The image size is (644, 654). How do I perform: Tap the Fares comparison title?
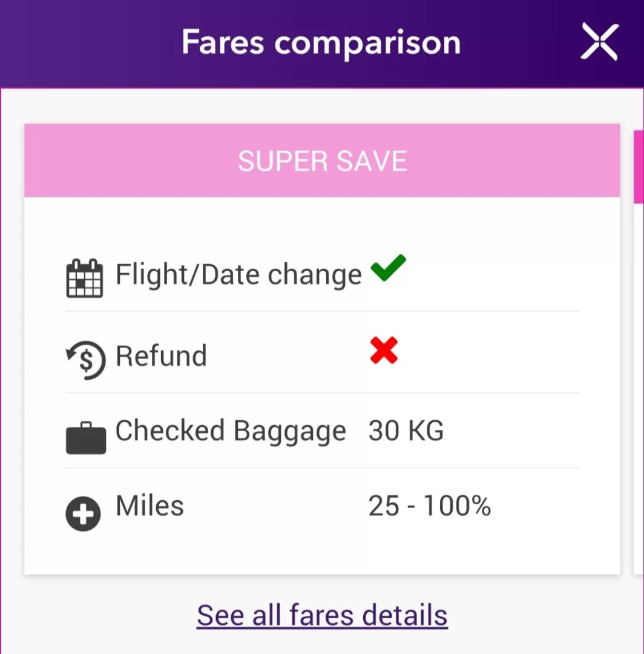[x=321, y=42]
